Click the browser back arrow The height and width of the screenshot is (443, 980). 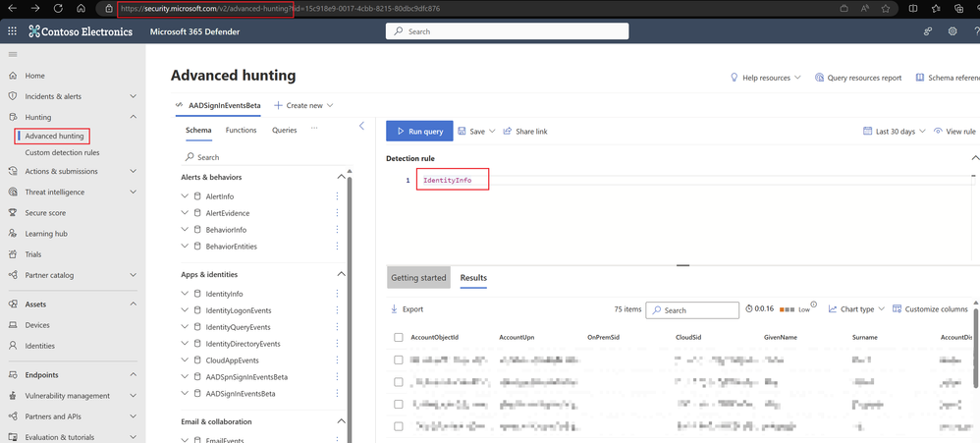12,9
